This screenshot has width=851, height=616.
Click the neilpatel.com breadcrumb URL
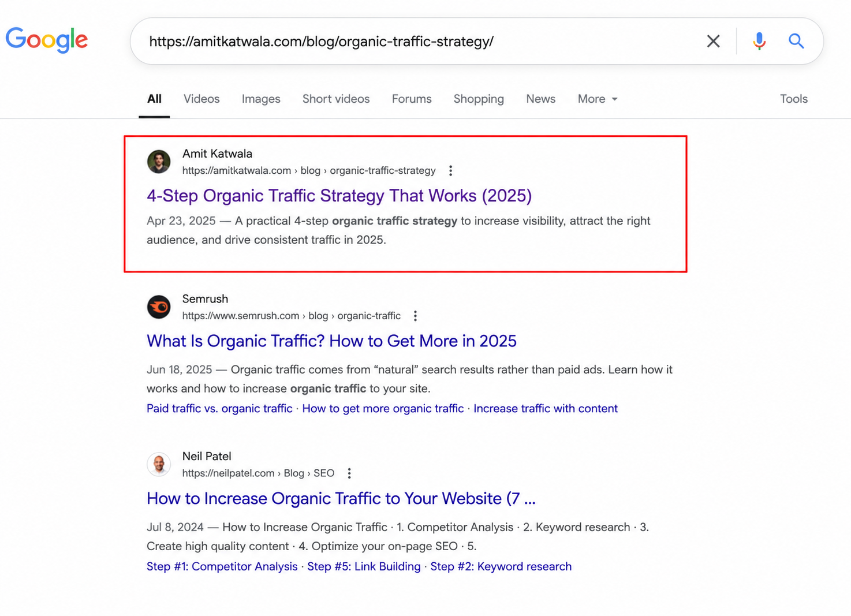(258, 473)
